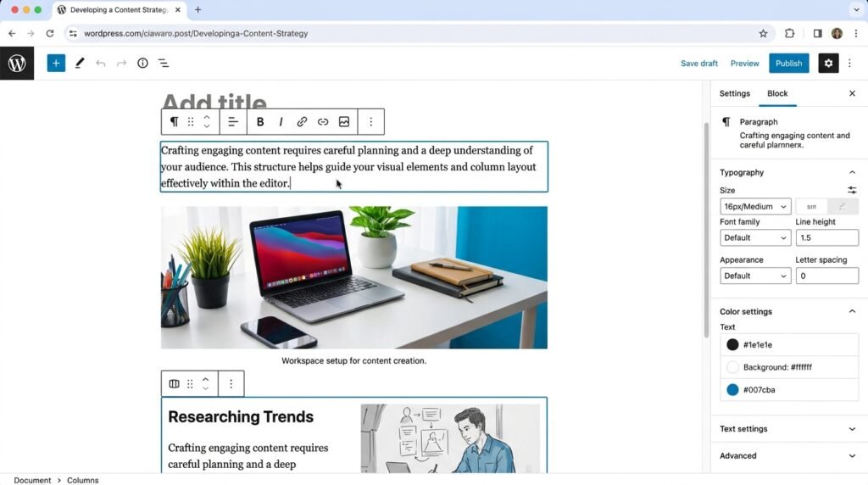Pick the #1e1e1e text color swatch
868x485 pixels.
pyautogui.click(x=732, y=344)
